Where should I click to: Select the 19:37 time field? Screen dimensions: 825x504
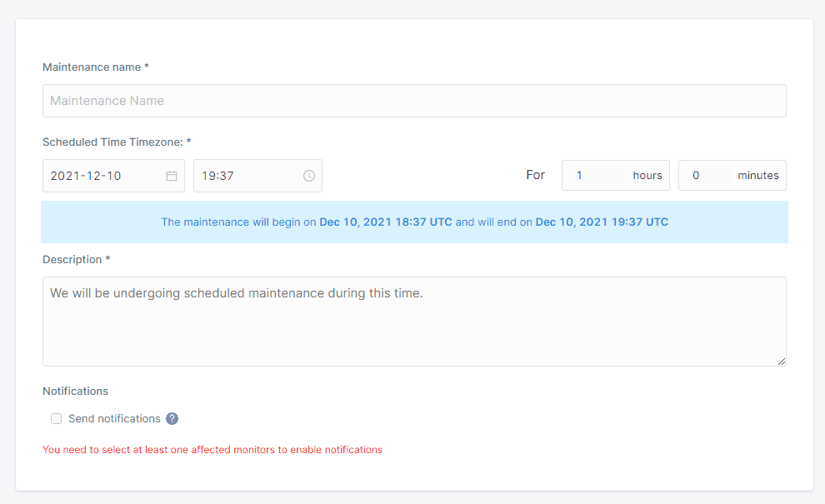coord(248,176)
